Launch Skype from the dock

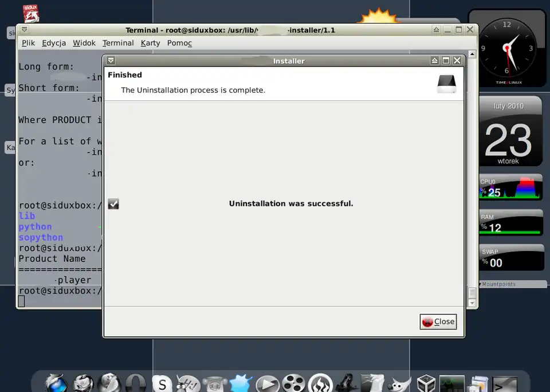[x=163, y=383]
